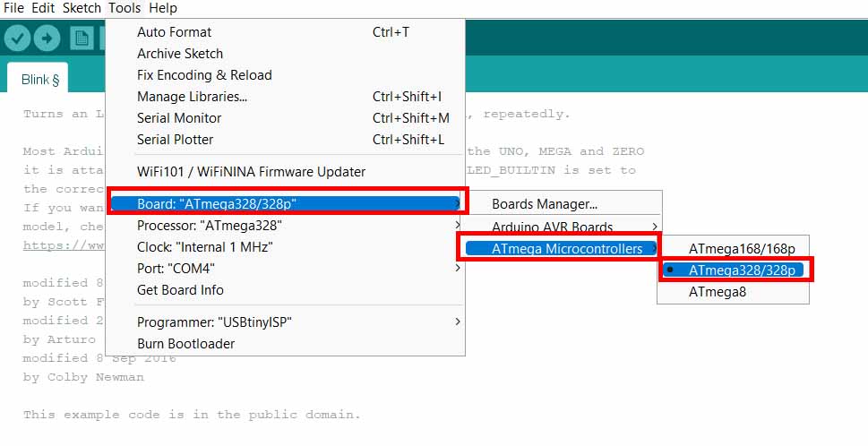Screen dimensions: 868x446
Task: Click the Upload arrow icon
Action: pos(47,39)
